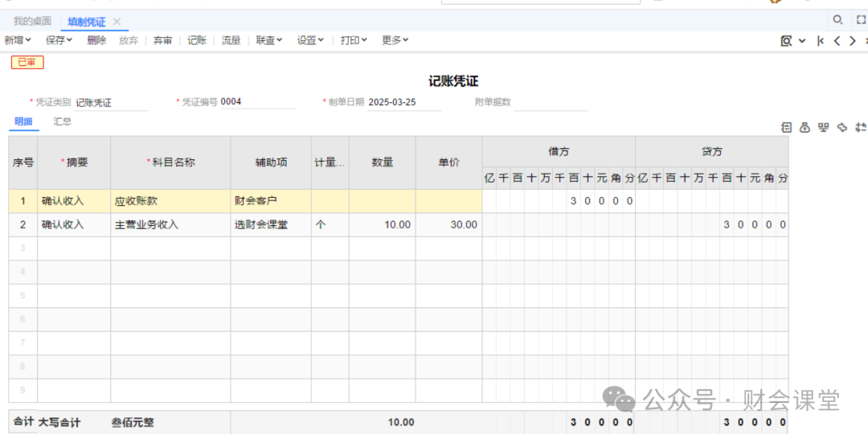Open the 保存 dropdown
The height and width of the screenshot is (435, 868).
pyautogui.click(x=59, y=40)
